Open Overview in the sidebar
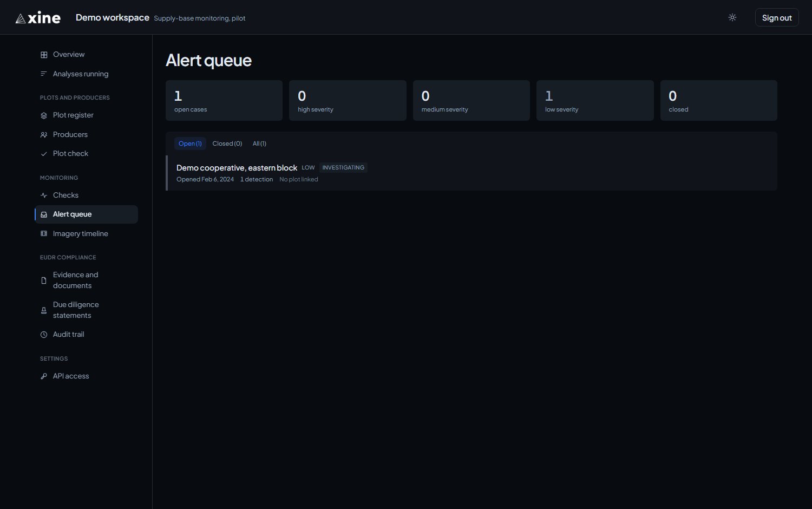 [86, 55]
